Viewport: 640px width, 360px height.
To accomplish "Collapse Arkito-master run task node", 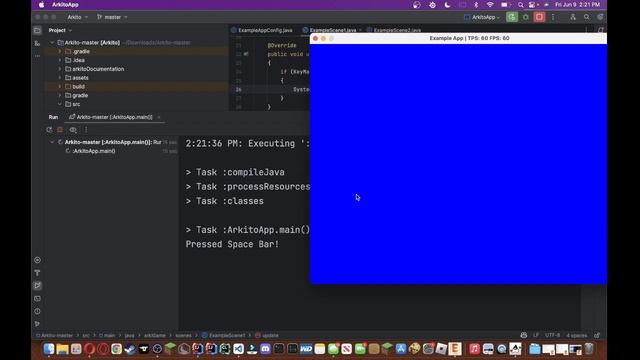I will [52, 142].
